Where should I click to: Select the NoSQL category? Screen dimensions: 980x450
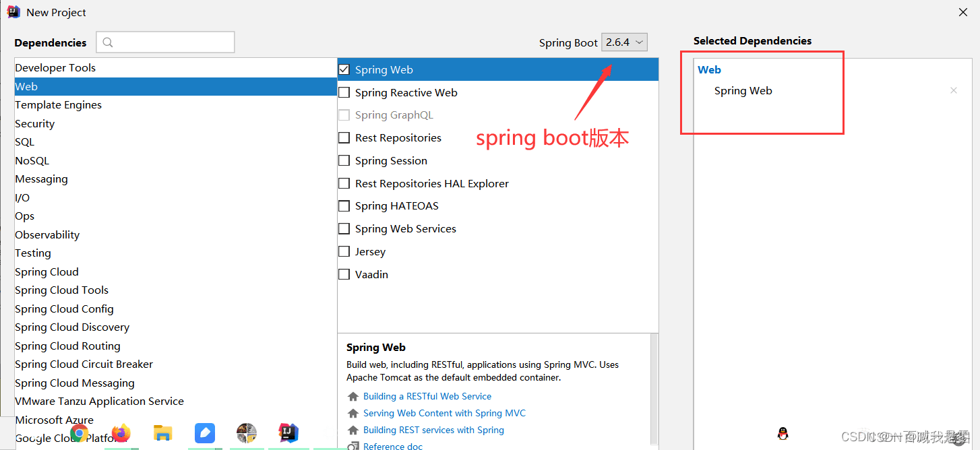[x=175, y=160]
